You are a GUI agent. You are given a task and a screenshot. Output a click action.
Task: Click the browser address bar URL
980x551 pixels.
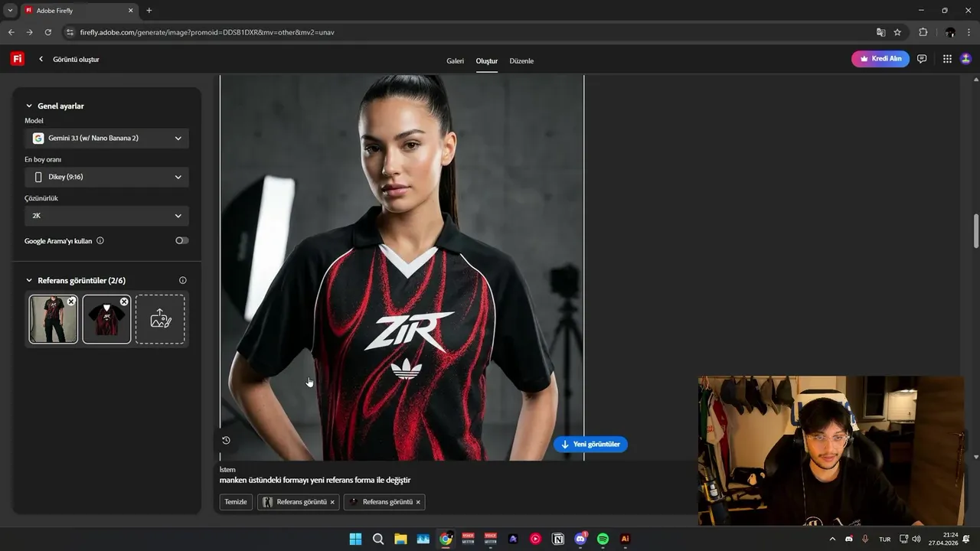207,32
